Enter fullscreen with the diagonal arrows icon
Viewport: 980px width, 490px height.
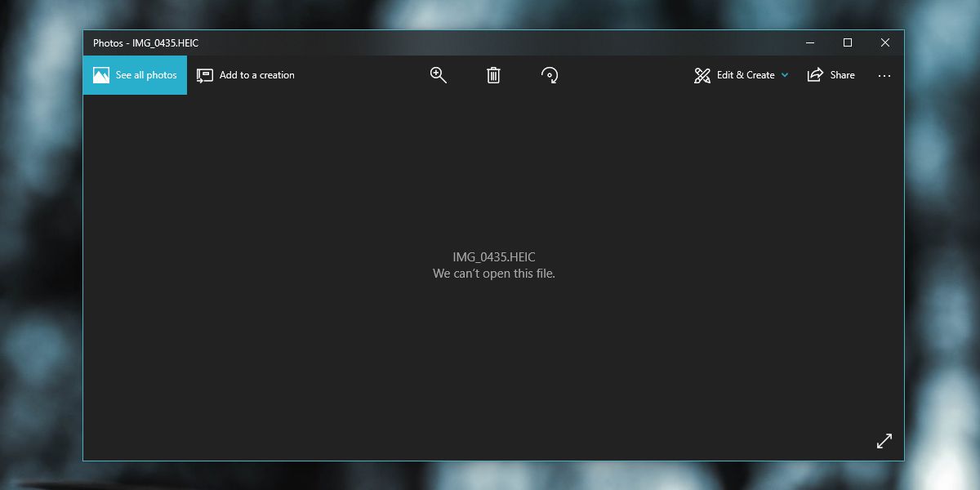pyautogui.click(x=884, y=441)
